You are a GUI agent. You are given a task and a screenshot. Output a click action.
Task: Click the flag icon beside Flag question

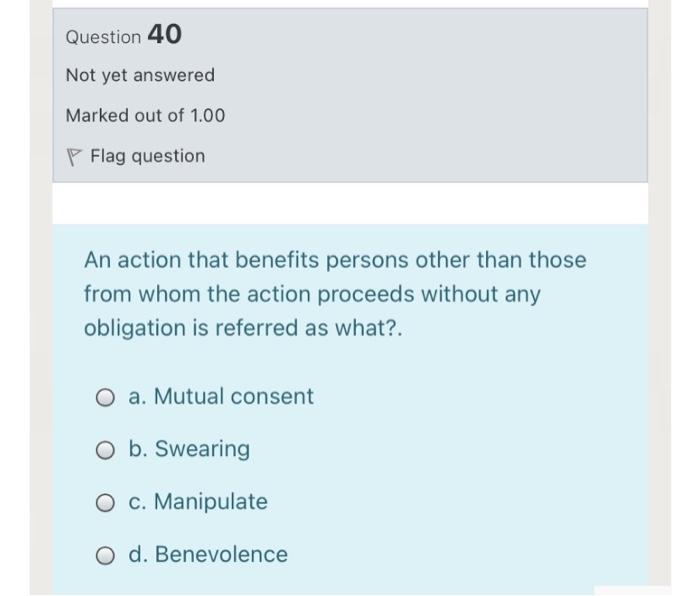coord(73,156)
